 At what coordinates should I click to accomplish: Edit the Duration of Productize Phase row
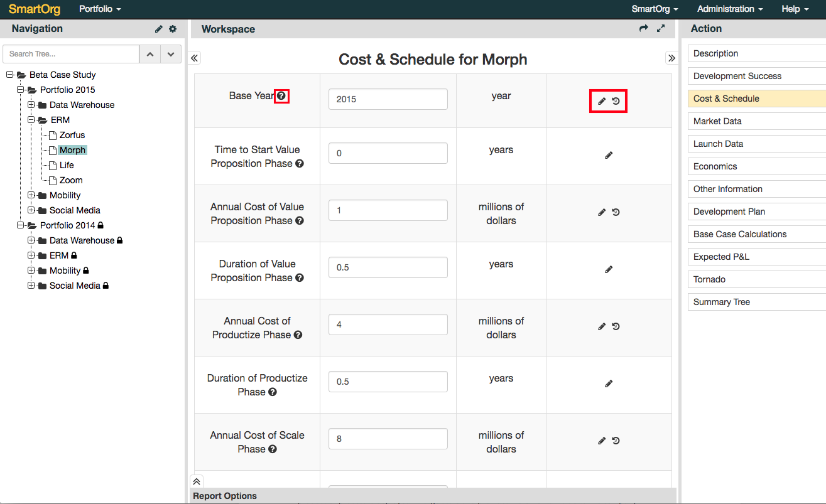[608, 383]
